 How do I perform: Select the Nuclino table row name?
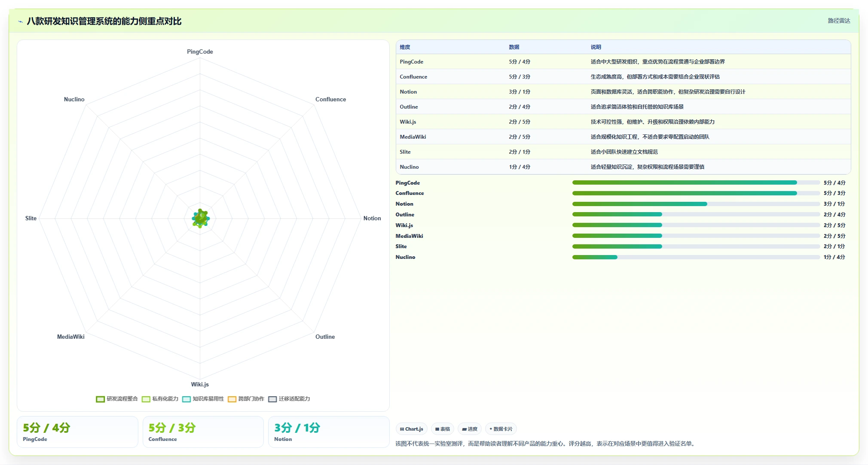[x=409, y=167]
